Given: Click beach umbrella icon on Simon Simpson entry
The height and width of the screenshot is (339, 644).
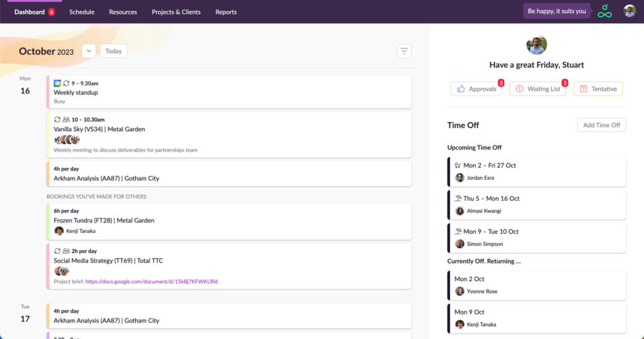Looking at the screenshot, I should [x=458, y=231].
